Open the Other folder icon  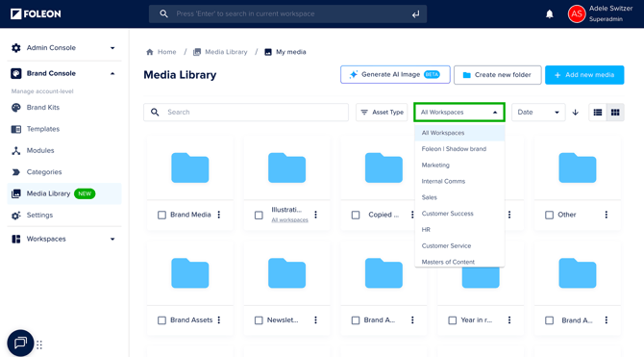pos(578,167)
